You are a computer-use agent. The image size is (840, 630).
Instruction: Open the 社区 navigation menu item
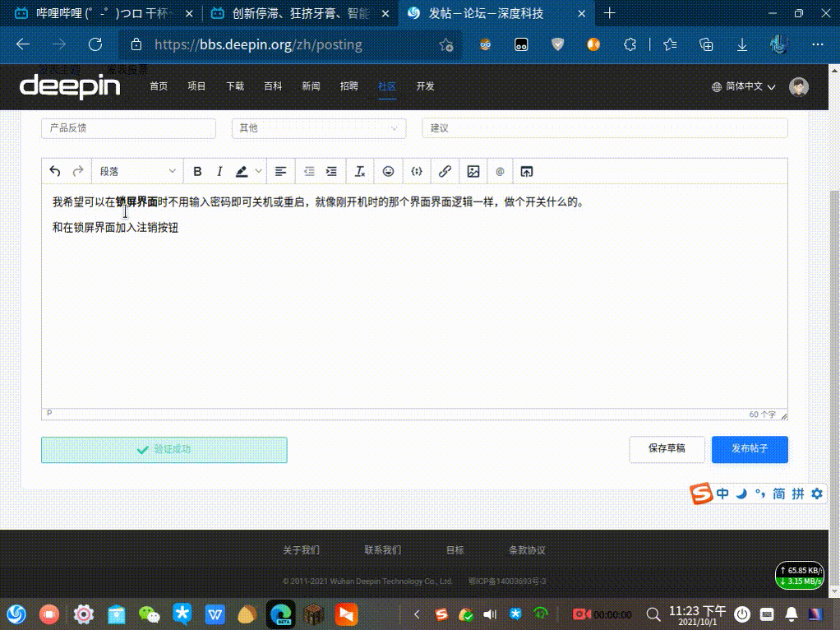(387, 86)
